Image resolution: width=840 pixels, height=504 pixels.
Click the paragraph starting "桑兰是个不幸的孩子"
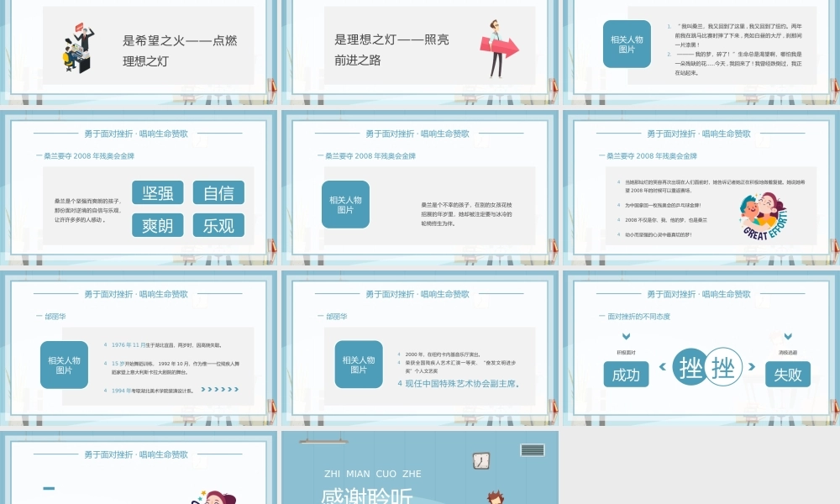click(466, 214)
